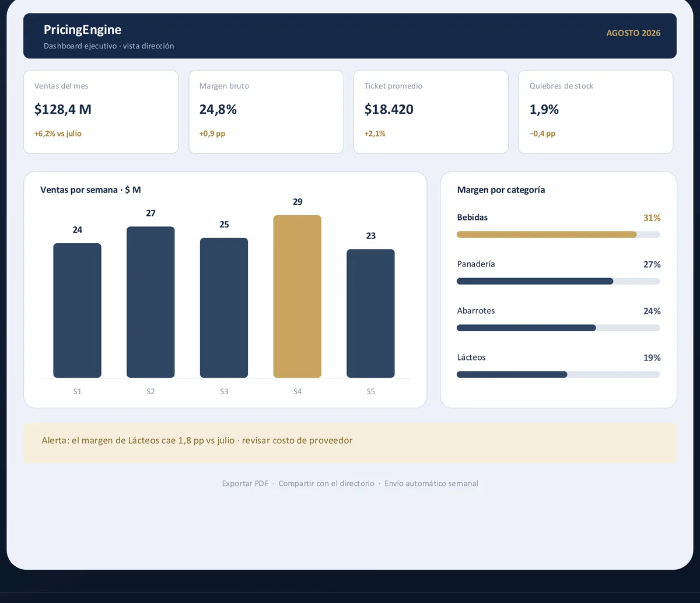
Task: Click the '+6,2% vs julio' change text
Action: pyautogui.click(x=58, y=134)
